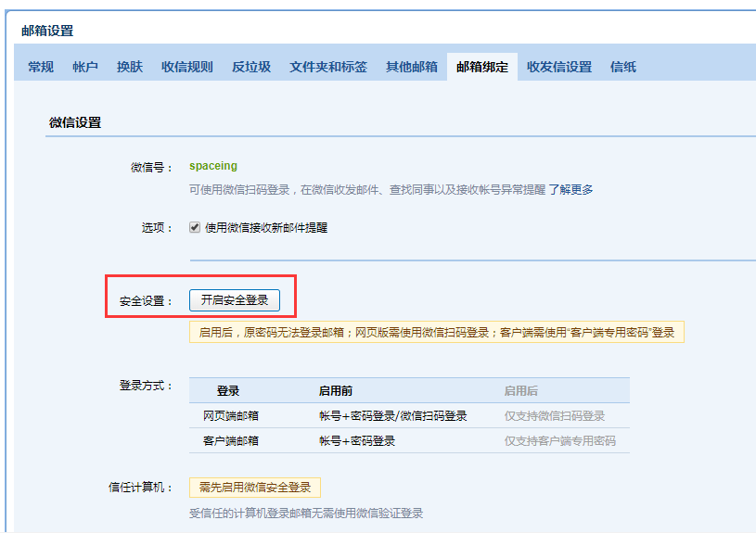Click the yellow 启用后 security notice

point(437,332)
